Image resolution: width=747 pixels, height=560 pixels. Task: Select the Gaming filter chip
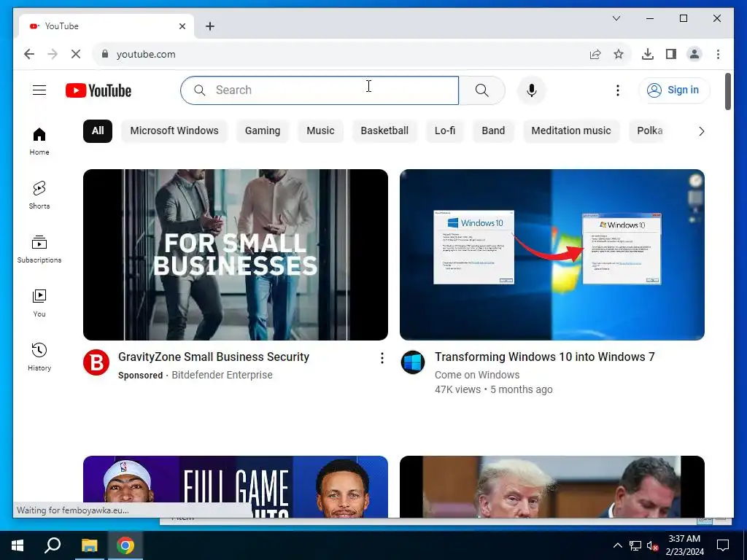pyautogui.click(x=263, y=131)
